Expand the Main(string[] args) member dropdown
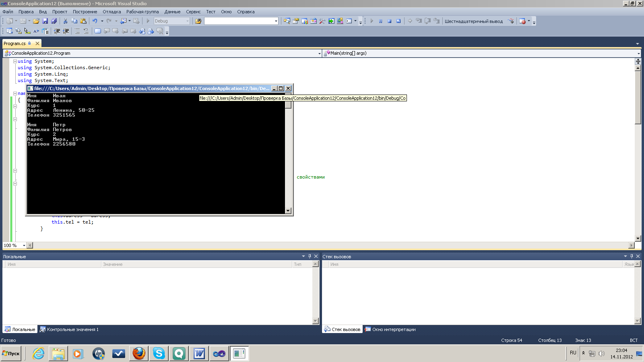 click(x=638, y=53)
